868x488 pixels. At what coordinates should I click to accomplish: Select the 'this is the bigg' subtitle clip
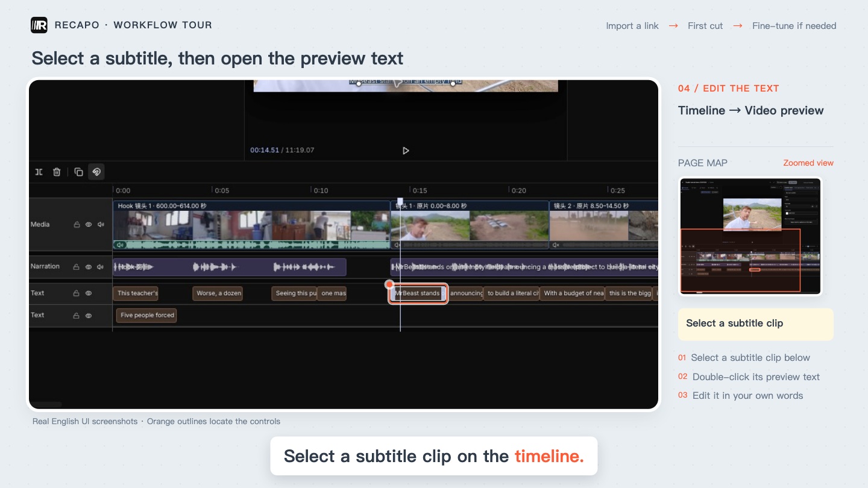[630, 293]
